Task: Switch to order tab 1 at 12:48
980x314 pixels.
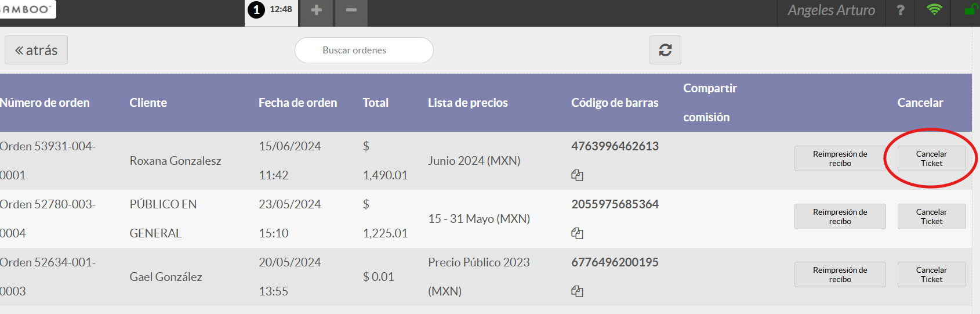Action: pyautogui.click(x=271, y=10)
